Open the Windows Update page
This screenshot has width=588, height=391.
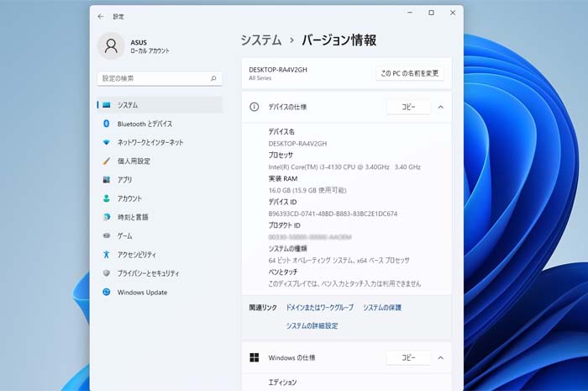[x=160, y=292]
